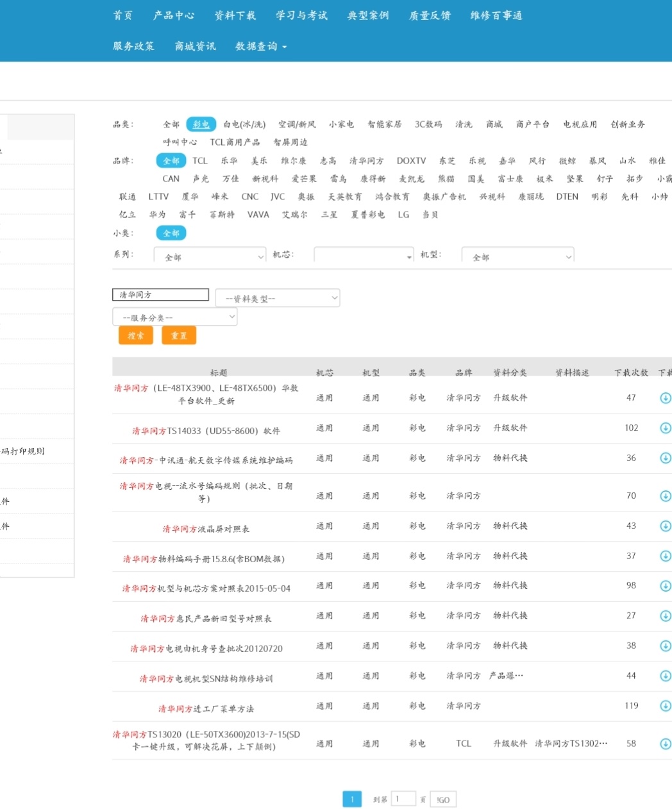Filter by brand VAVA
672x809 pixels.
tap(258, 215)
